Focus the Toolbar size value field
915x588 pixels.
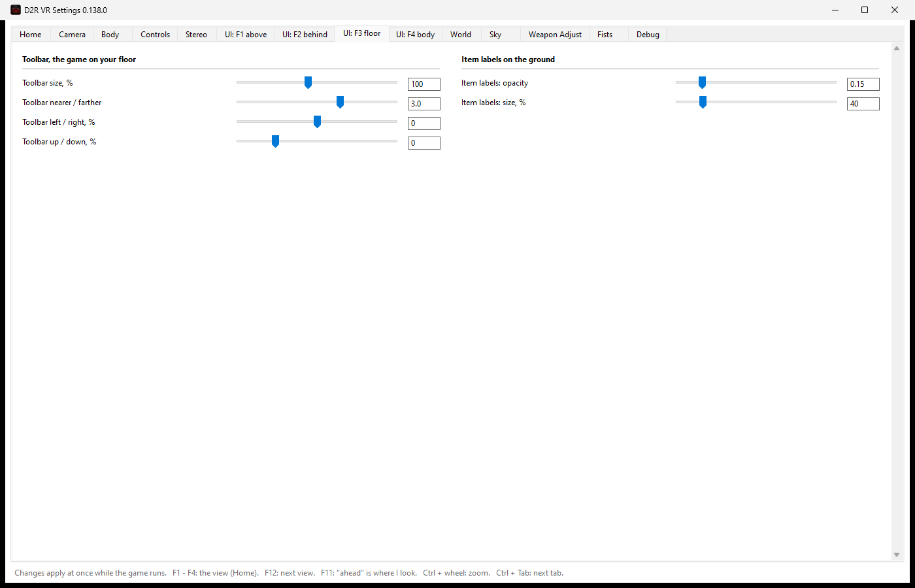coord(424,84)
